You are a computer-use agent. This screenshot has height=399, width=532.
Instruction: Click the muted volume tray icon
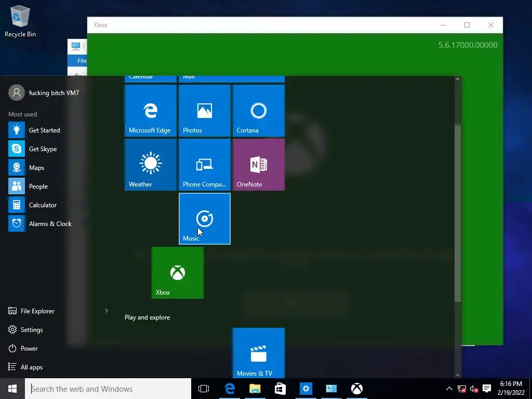pyautogui.click(x=474, y=389)
